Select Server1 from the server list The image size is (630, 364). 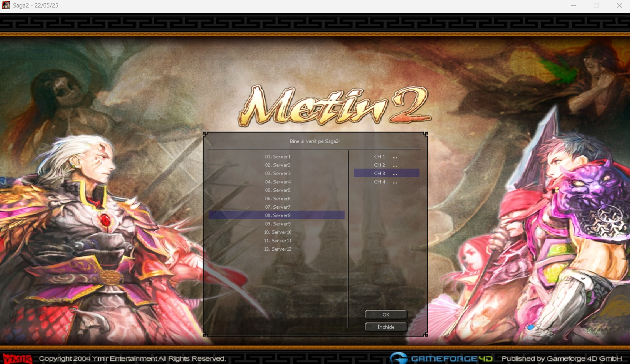point(277,157)
